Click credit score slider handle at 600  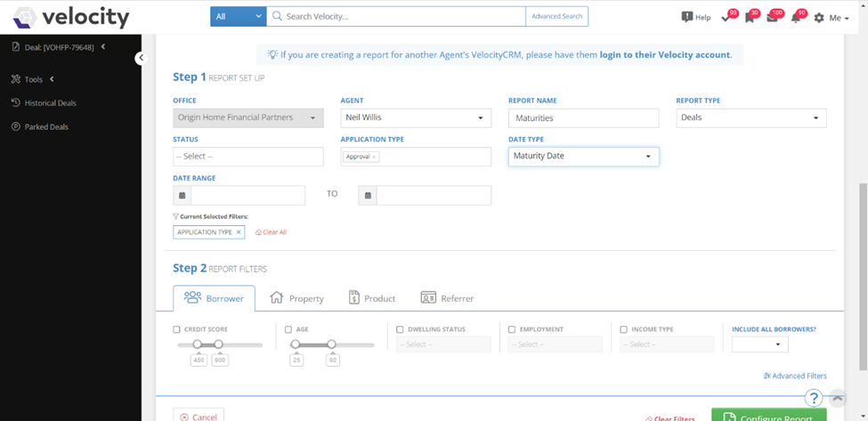pos(218,344)
